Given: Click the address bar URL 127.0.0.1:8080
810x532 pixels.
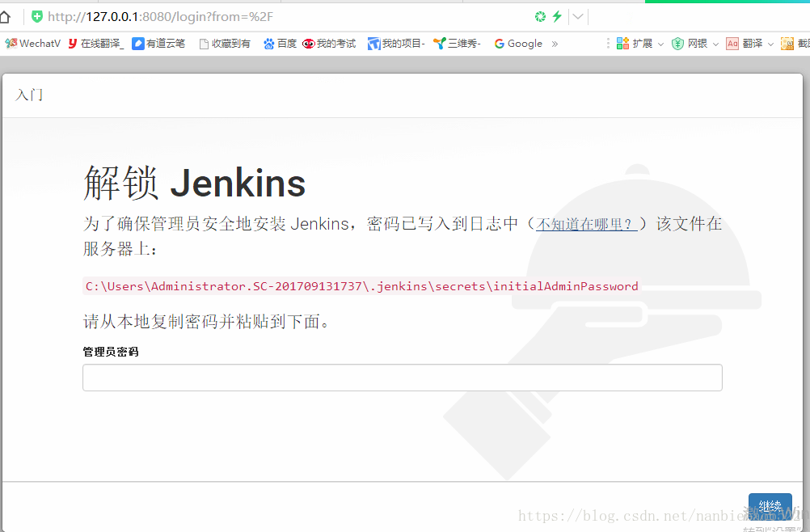Looking at the screenshot, I should tap(160, 16).
